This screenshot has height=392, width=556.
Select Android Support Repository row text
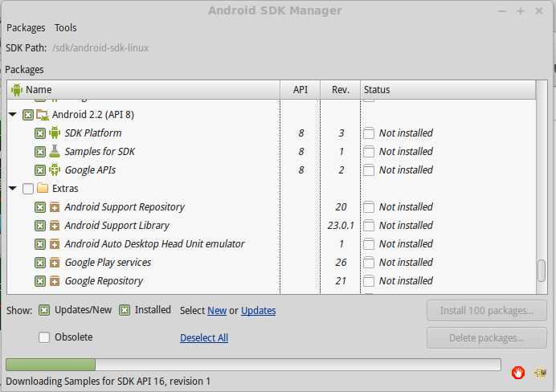(125, 207)
